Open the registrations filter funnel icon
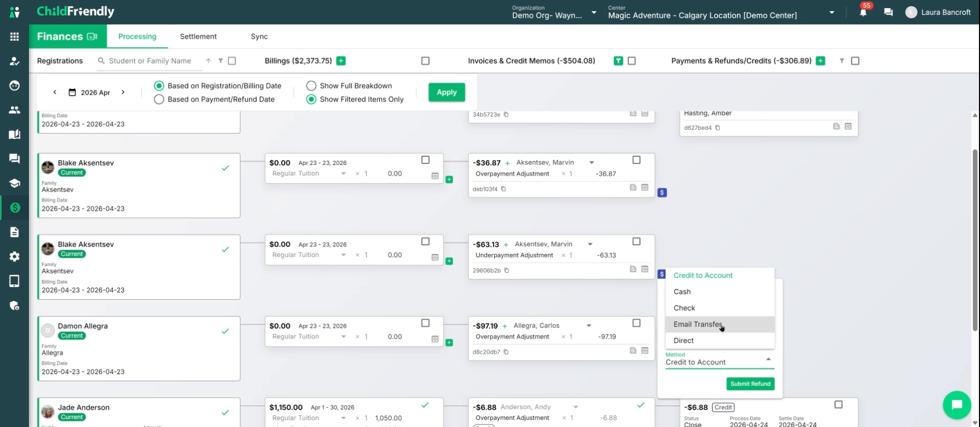980x427 pixels. point(220,61)
